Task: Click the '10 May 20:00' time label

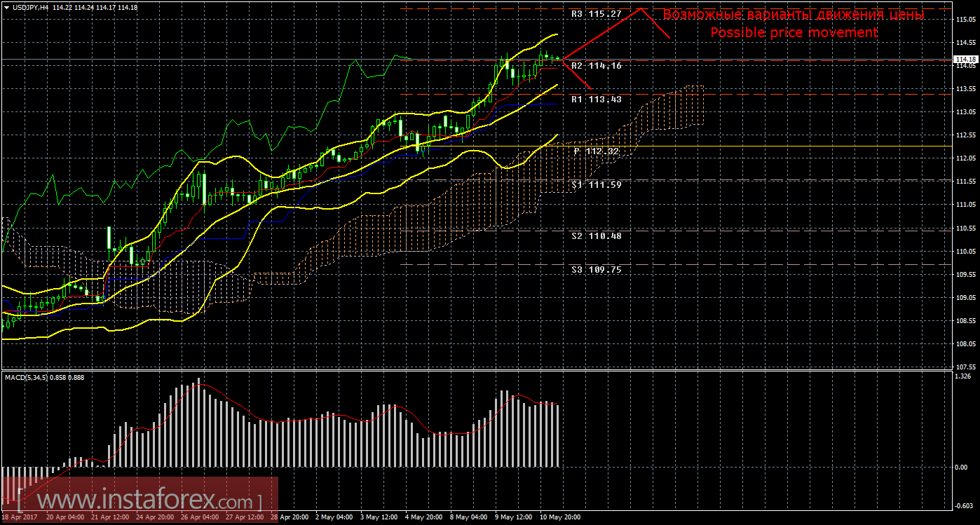Action: (560, 517)
